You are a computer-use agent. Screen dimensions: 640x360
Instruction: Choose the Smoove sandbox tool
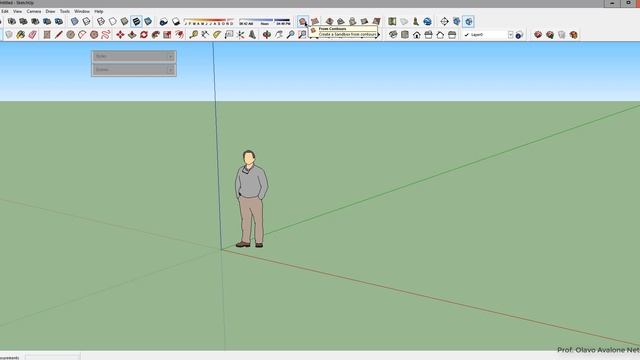[x=329, y=21]
